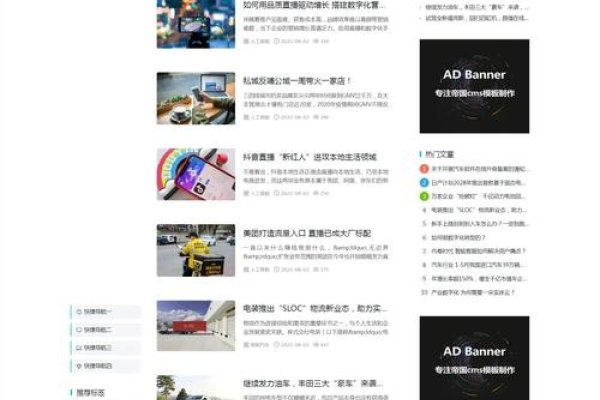Screen dimensions: 600x400
Task: Click the 热门文章 section heading
Action: click(439, 154)
